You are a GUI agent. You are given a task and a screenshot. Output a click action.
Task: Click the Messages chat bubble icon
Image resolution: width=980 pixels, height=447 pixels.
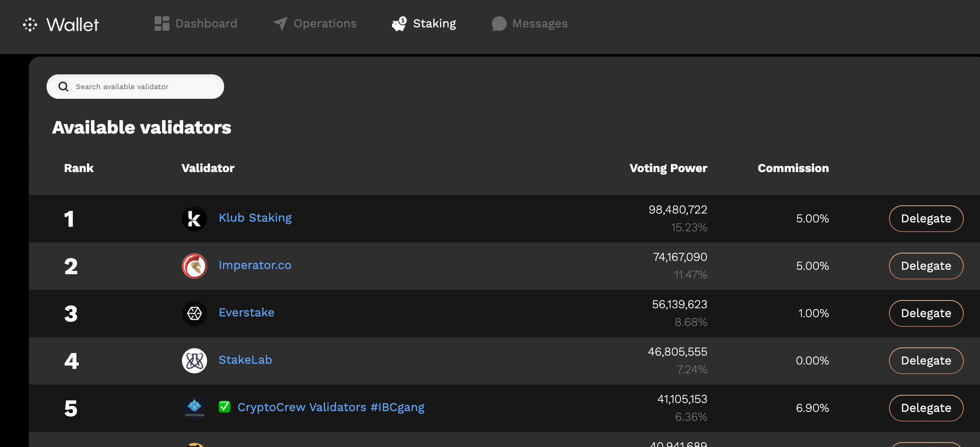pos(499,24)
